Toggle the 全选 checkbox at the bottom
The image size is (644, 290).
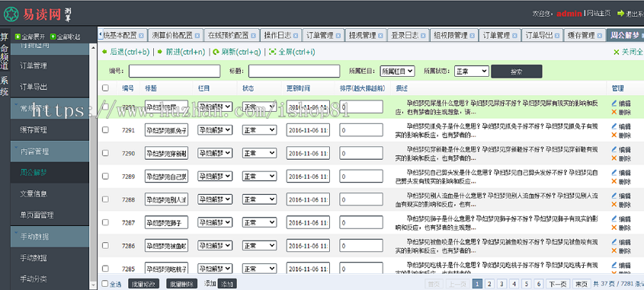[x=104, y=283]
